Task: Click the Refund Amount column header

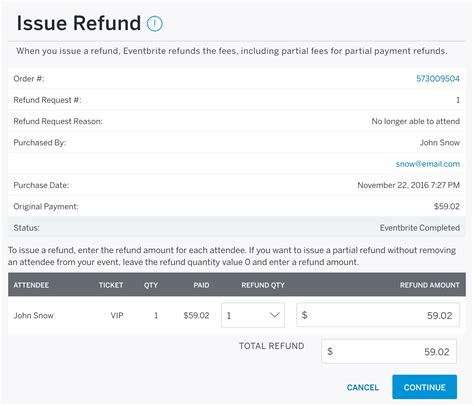Action: [430, 285]
